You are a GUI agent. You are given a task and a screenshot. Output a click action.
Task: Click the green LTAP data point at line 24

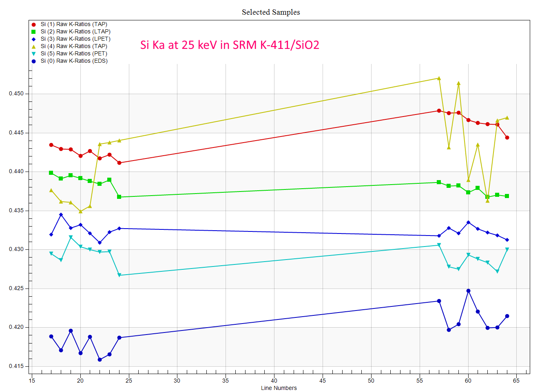pos(119,197)
